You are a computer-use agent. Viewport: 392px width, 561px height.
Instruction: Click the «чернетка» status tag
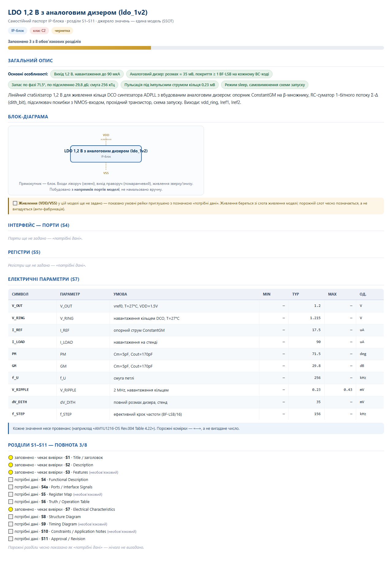(62, 31)
